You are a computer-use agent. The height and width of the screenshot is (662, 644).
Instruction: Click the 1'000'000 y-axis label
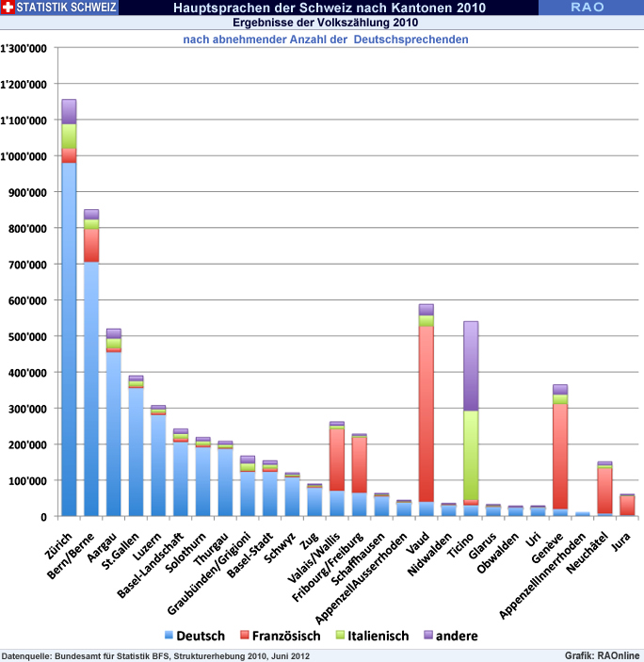tap(23, 156)
